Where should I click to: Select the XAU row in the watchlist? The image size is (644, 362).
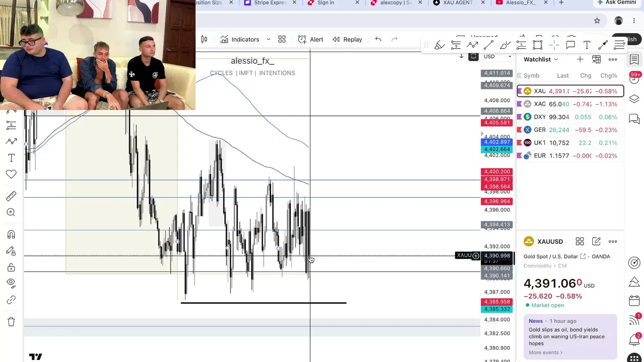(x=571, y=91)
